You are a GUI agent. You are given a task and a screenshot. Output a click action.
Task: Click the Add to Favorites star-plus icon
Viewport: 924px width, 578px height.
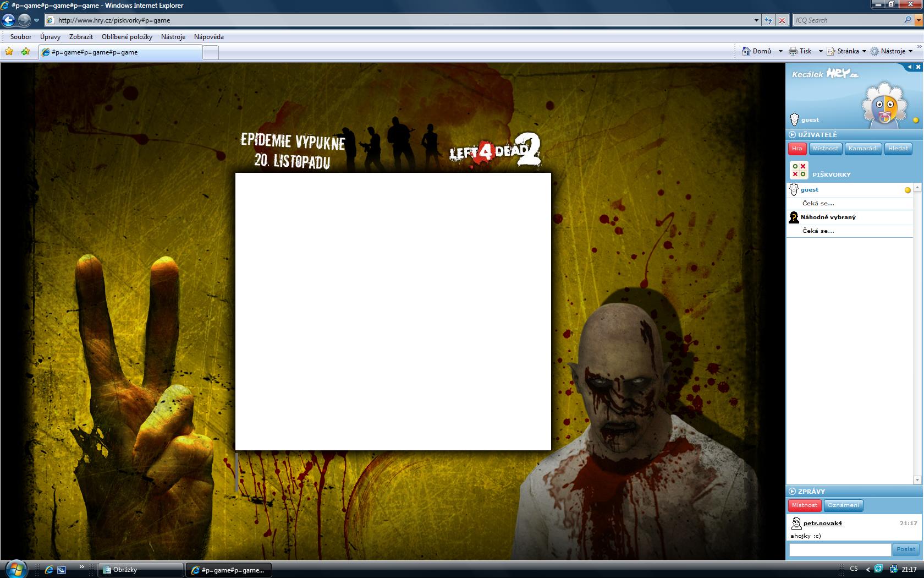[x=25, y=52]
